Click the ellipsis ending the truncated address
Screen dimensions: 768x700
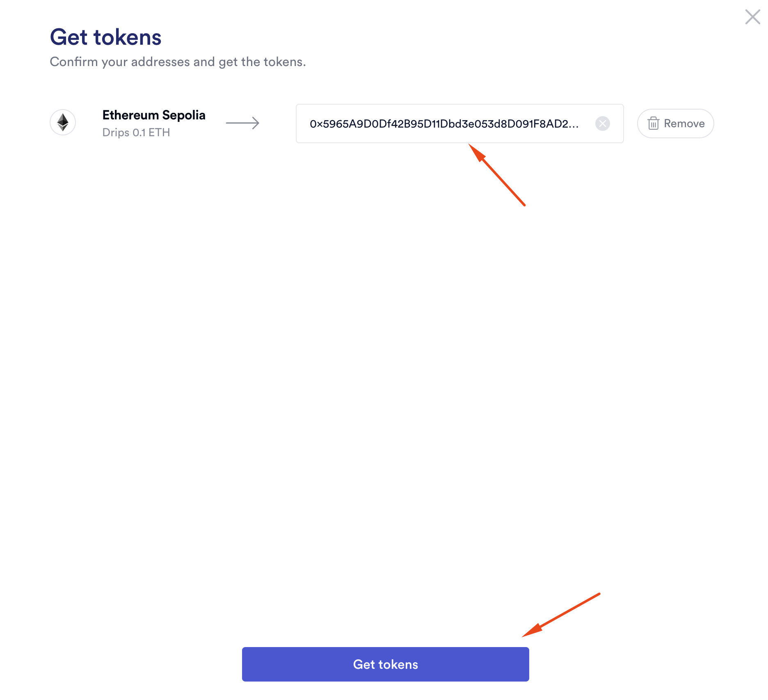click(x=574, y=125)
